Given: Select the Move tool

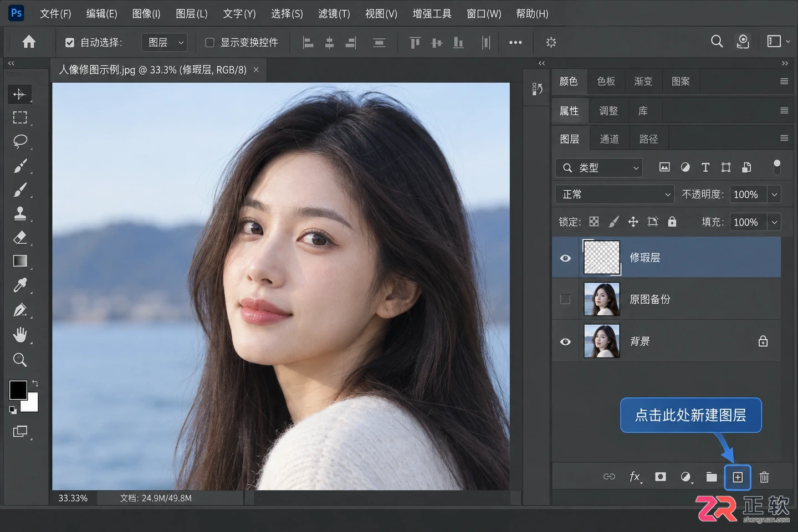Looking at the screenshot, I should tap(20, 94).
